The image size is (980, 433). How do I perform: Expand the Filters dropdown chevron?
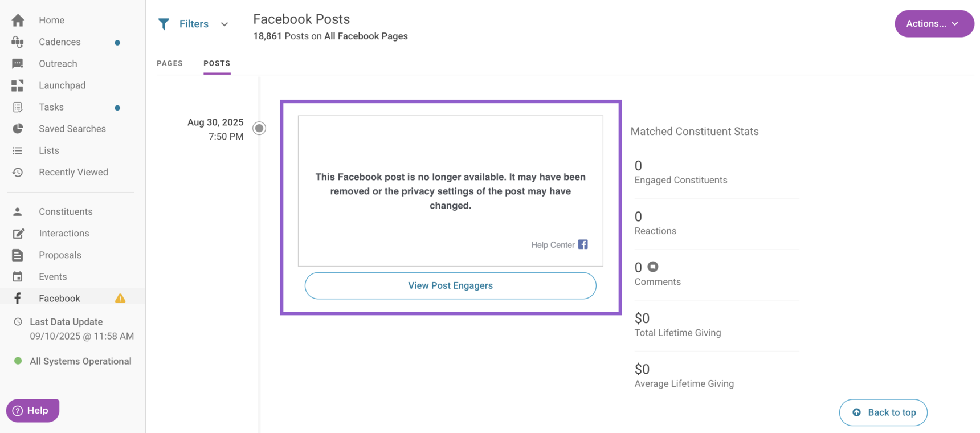(x=224, y=24)
